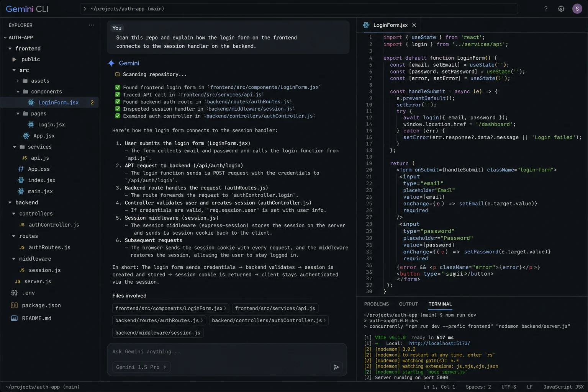Collapse the routes folder

[14, 236]
